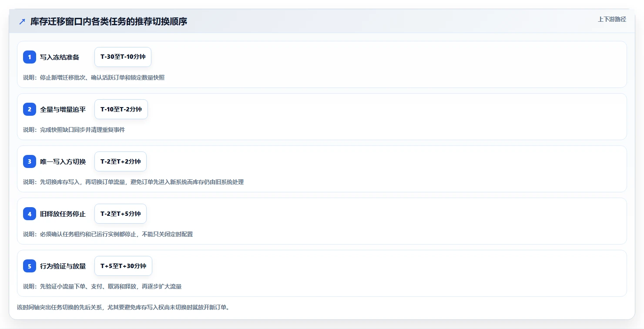644x329 pixels.
Task: Click the description about 先验证小流量下单
Action: tap(102, 286)
